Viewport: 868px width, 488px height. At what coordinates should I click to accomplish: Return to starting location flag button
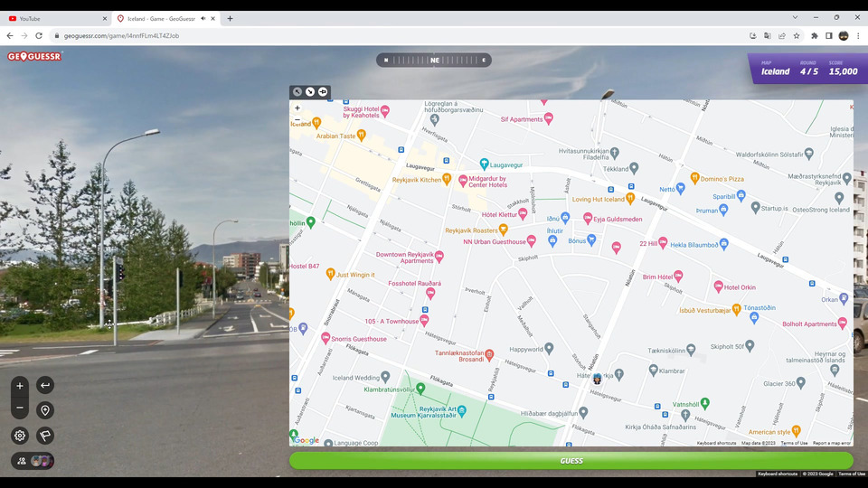tap(45, 436)
